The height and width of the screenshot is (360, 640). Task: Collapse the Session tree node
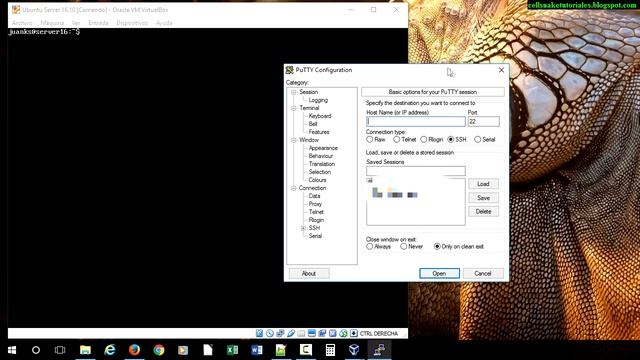(293, 92)
